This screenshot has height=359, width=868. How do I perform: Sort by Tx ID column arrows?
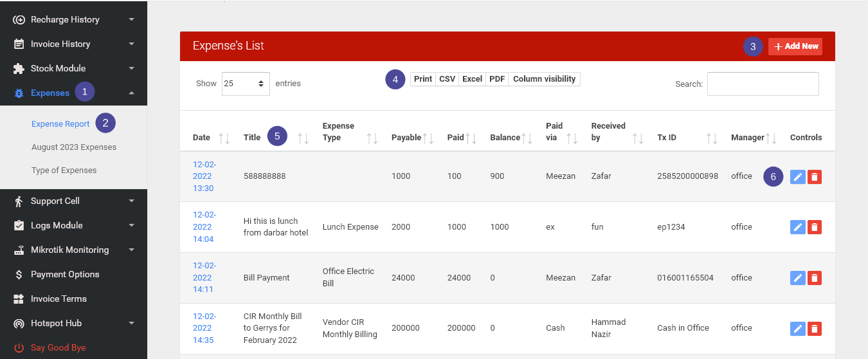click(712, 138)
